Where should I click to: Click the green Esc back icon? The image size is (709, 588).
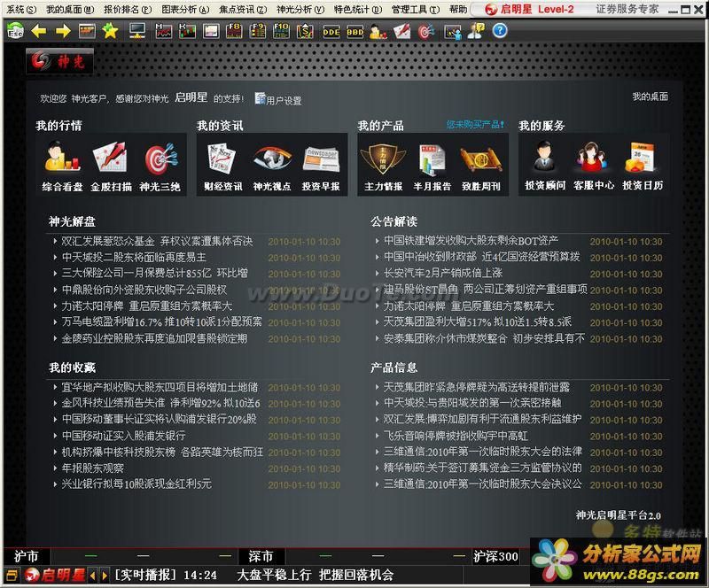16,31
